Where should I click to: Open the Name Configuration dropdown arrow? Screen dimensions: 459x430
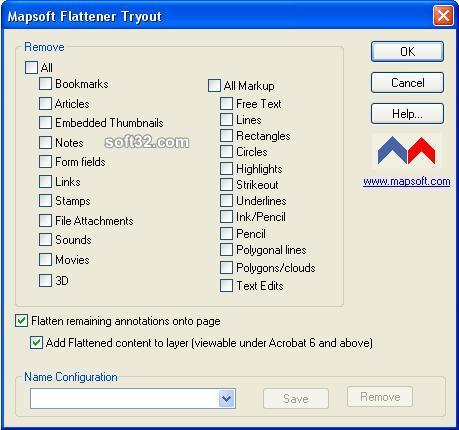tap(227, 398)
